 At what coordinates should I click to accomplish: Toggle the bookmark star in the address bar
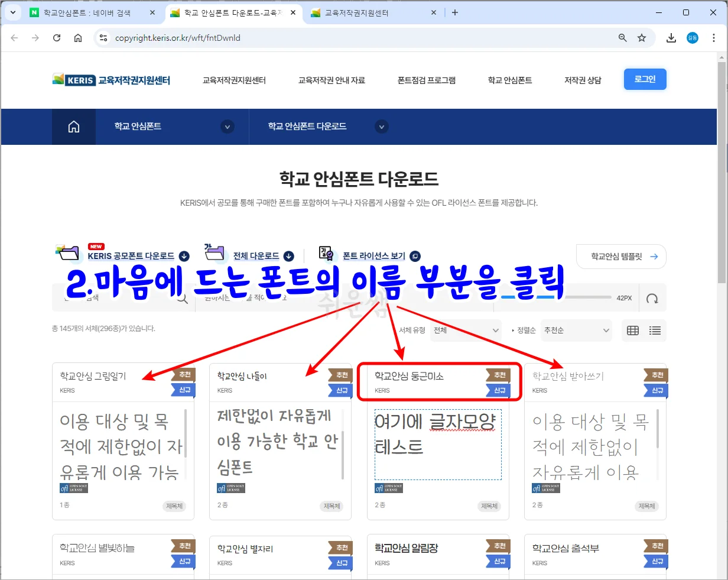[x=642, y=37]
